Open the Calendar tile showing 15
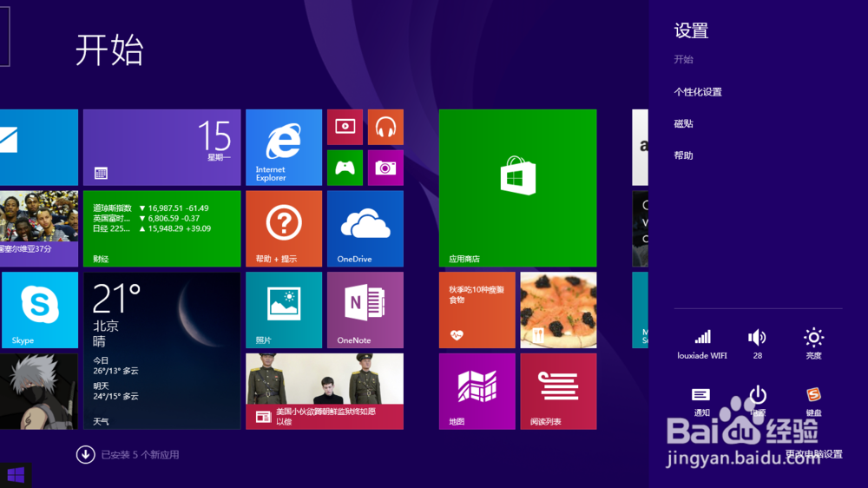868x488 pixels. [161, 148]
